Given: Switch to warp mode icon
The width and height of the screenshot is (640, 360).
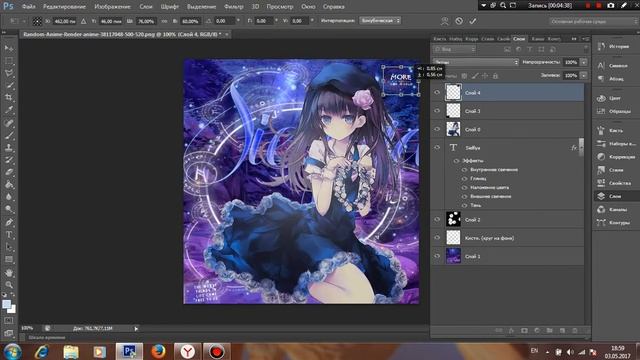Looking at the screenshot, I should [x=445, y=21].
